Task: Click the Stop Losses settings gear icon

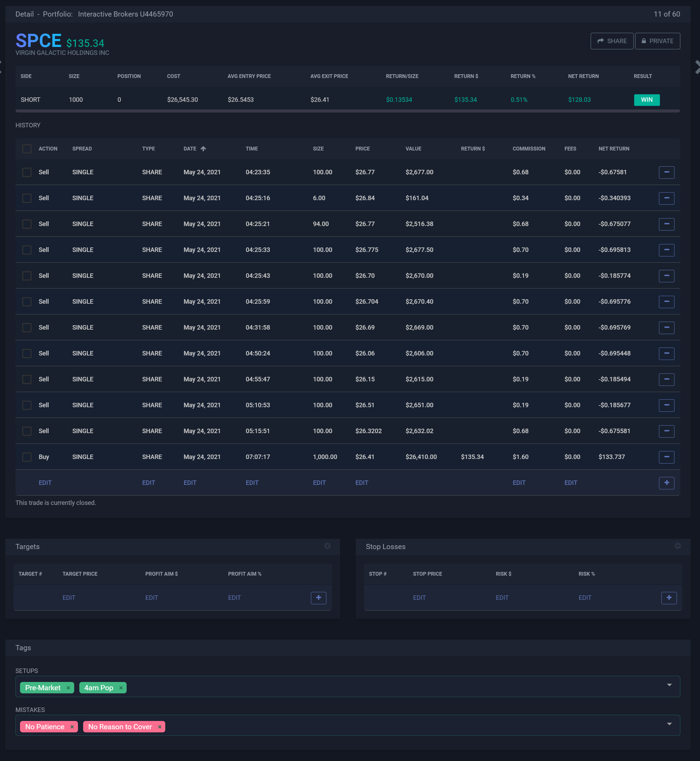Action: 678,546
